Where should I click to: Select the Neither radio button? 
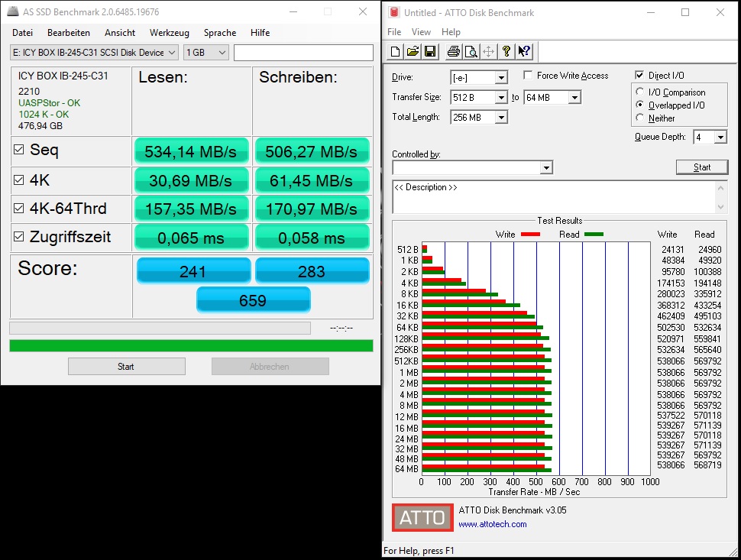(640, 118)
